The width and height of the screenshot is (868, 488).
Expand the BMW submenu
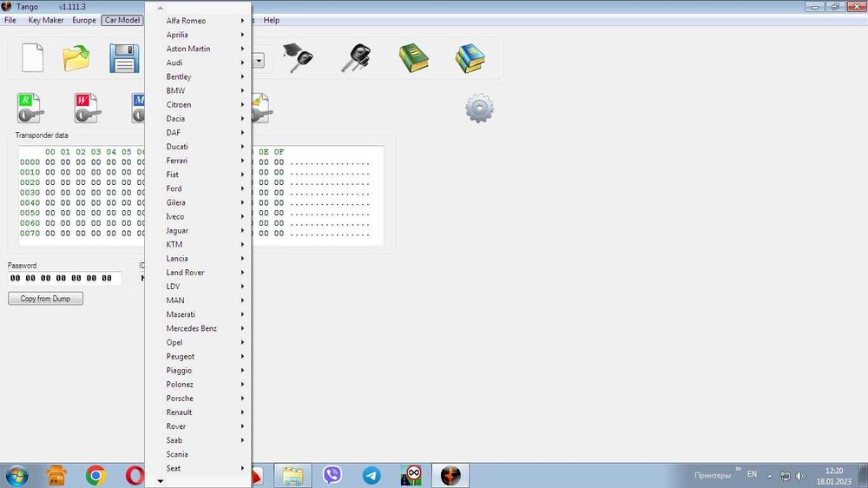pyautogui.click(x=198, y=90)
